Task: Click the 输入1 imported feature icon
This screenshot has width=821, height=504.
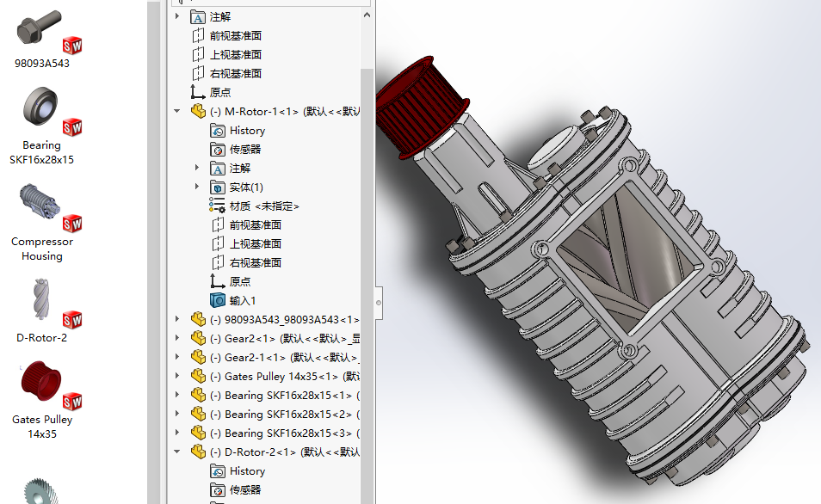Action: [x=218, y=300]
